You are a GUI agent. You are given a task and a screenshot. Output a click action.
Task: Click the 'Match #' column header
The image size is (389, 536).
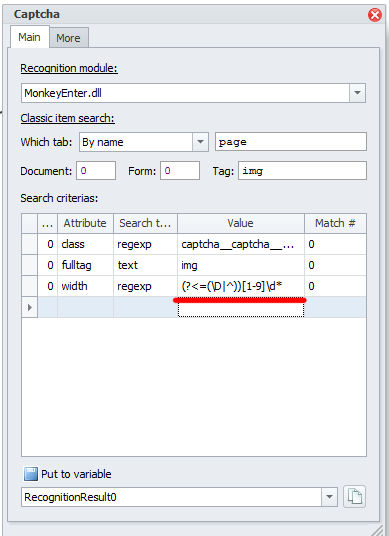(335, 223)
